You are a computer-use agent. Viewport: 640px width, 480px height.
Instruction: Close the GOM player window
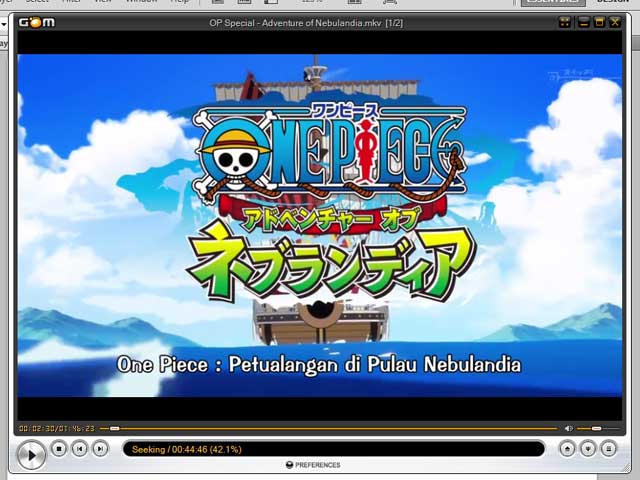click(x=615, y=22)
